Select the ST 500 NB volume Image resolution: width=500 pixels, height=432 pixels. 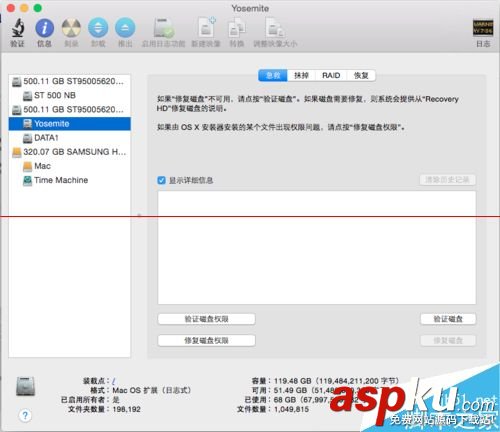point(69,95)
